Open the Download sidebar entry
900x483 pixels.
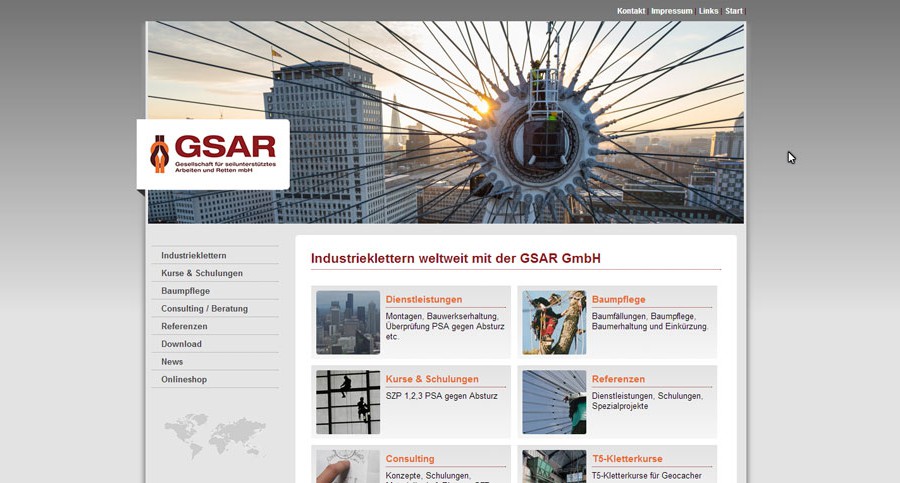pyautogui.click(x=181, y=344)
